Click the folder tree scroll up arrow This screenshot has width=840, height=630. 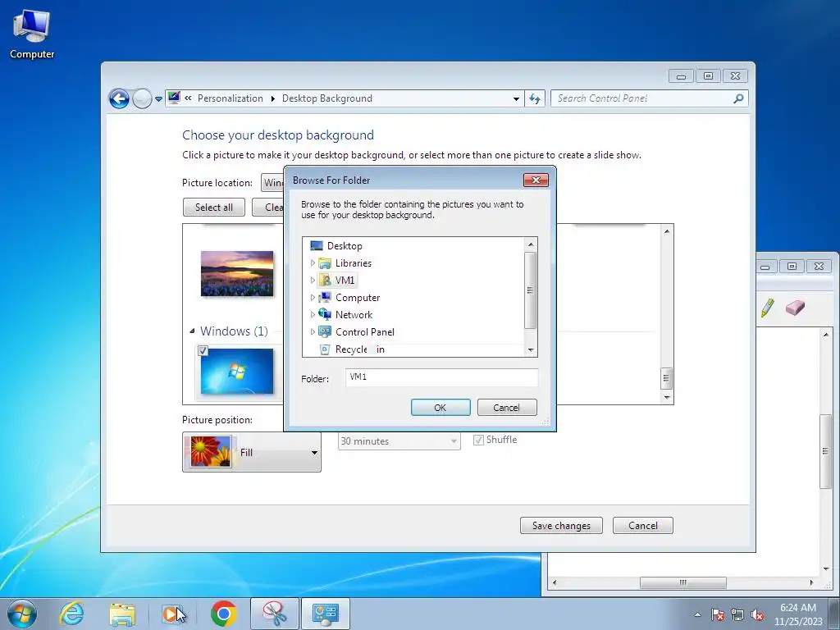point(531,244)
